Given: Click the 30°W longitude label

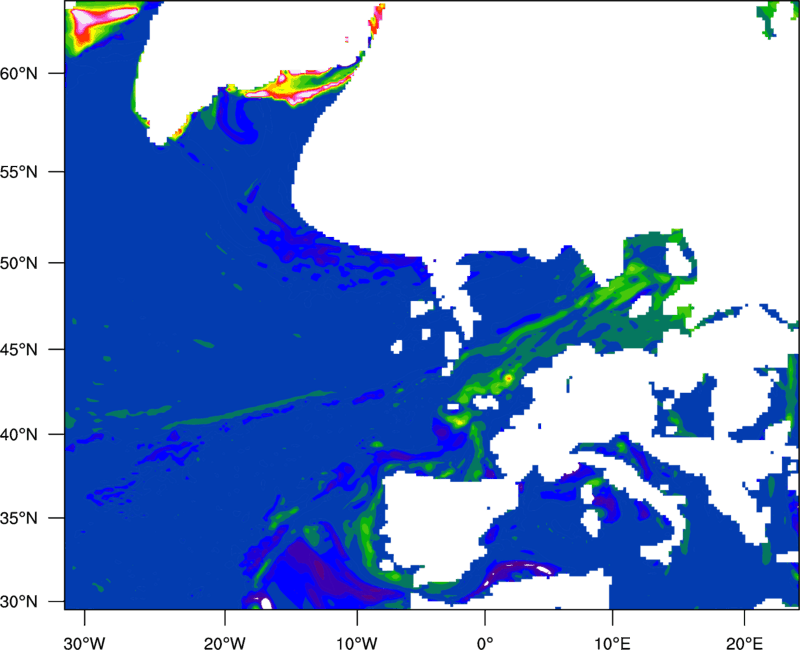Looking at the screenshot, I should [85, 643].
